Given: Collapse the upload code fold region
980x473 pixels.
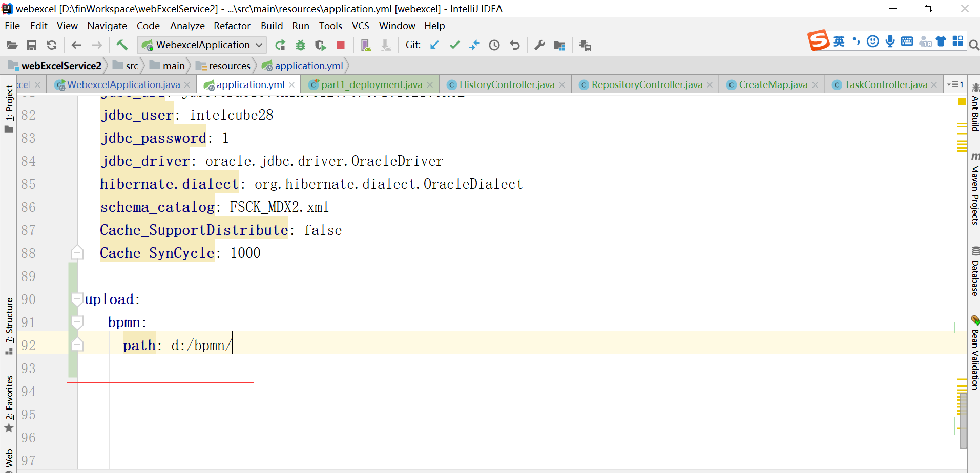Looking at the screenshot, I should pos(77,299).
